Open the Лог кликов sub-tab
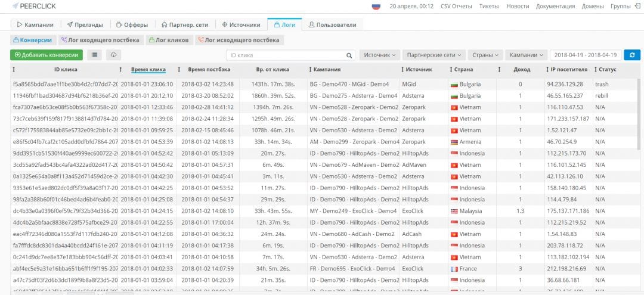644x295 pixels. 169,40
